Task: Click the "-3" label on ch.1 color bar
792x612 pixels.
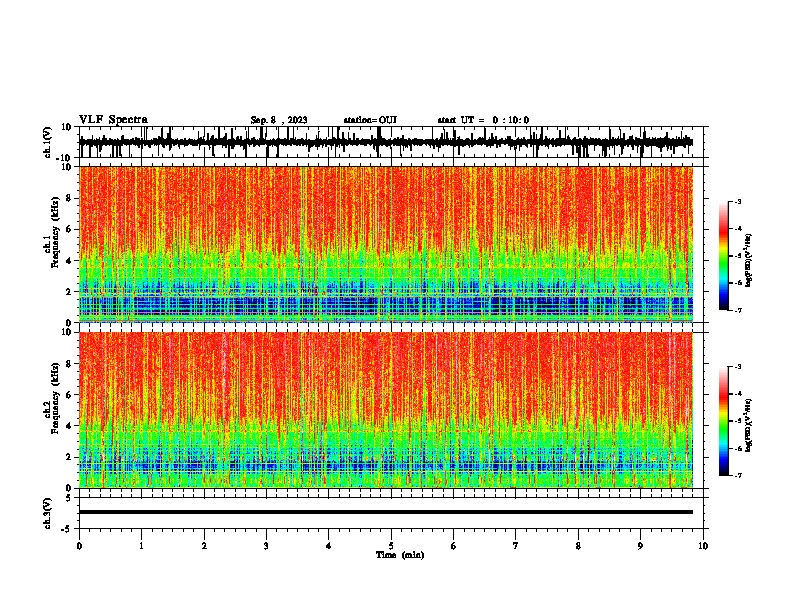Action: (737, 202)
